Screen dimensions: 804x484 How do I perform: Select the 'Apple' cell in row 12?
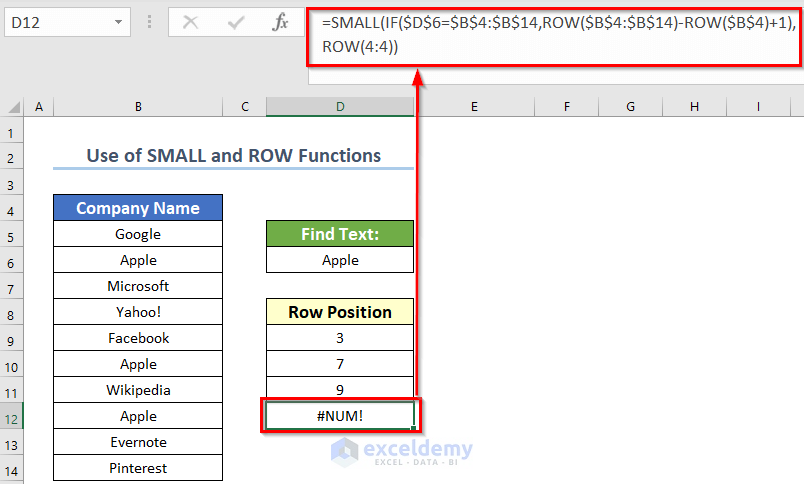138,416
